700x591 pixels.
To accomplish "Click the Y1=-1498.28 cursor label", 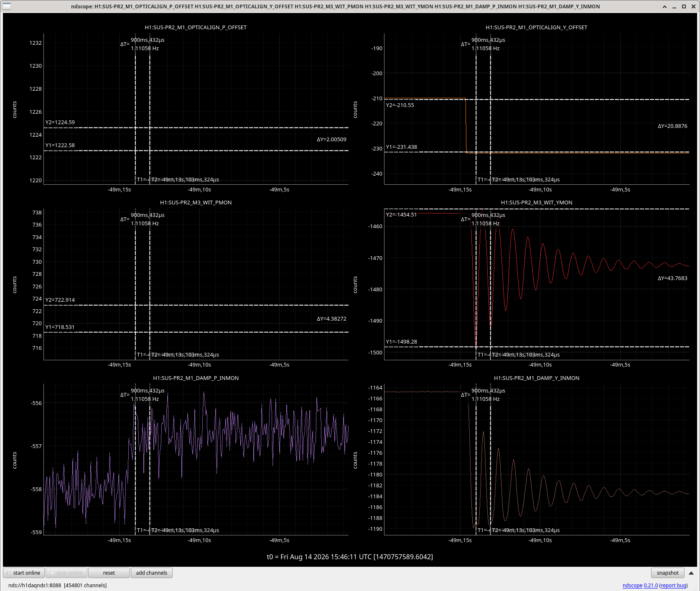I will pos(401,342).
